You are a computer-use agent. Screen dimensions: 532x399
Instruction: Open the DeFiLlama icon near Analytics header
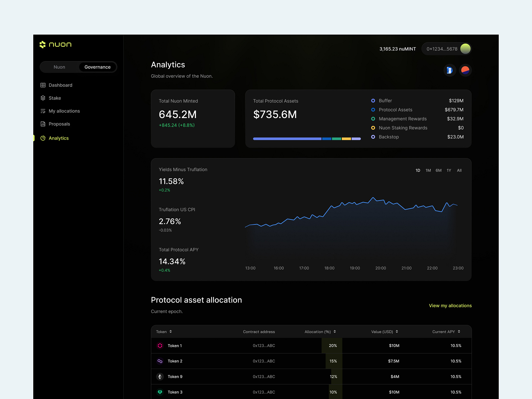pos(450,70)
